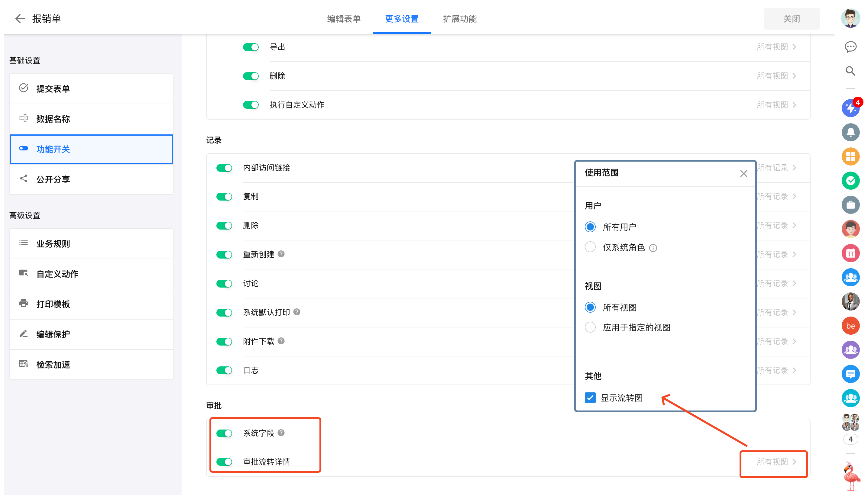
Task: Click the briefcase icon in right sidebar
Action: pyautogui.click(x=850, y=205)
